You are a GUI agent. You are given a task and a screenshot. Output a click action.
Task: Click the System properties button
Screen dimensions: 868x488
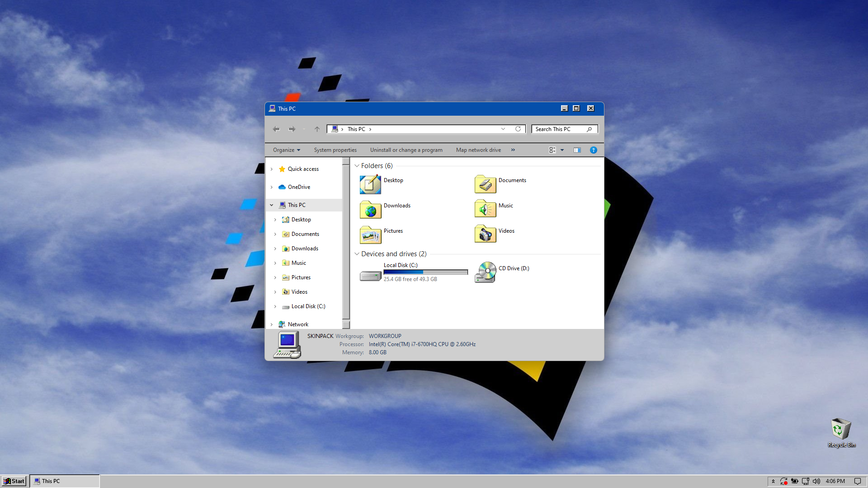tap(335, 150)
